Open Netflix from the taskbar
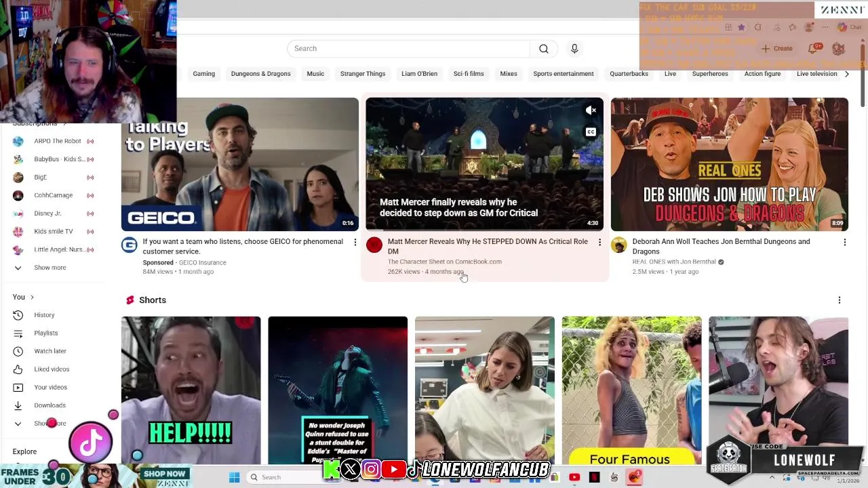The width and height of the screenshot is (868, 488). pos(594,477)
